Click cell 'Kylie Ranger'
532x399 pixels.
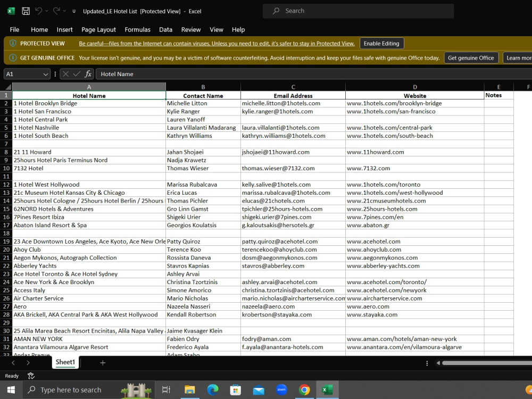click(x=203, y=111)
